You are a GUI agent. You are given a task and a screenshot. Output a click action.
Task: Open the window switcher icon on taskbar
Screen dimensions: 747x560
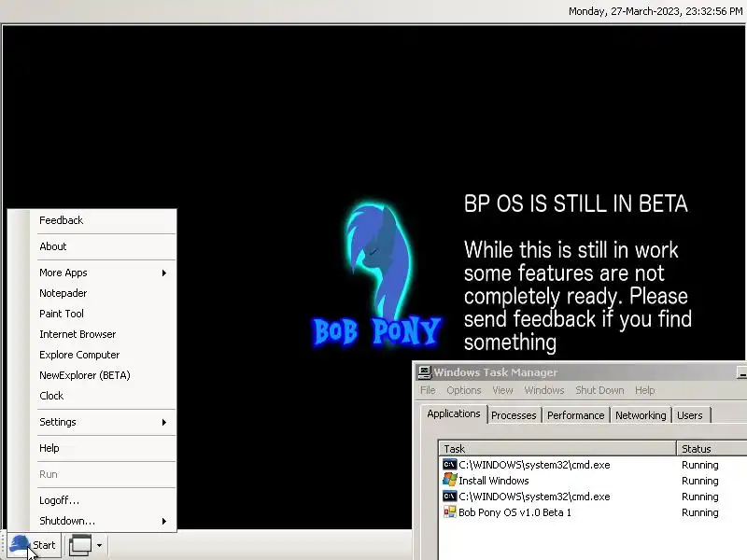click(80, 545)
